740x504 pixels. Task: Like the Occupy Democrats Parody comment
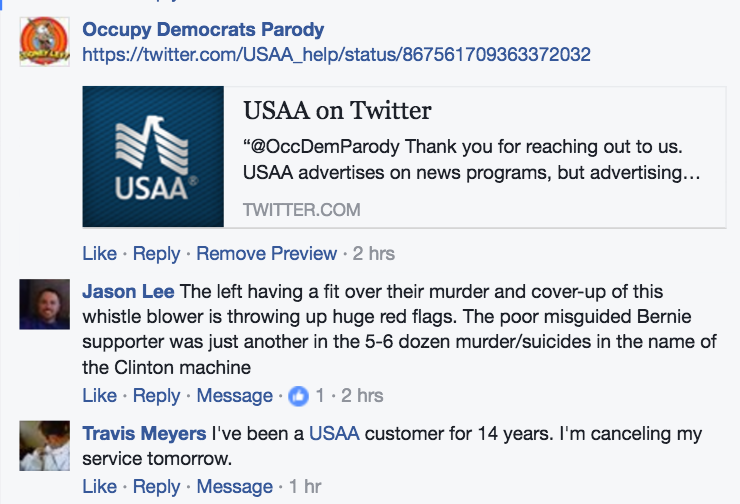point(99,253)
